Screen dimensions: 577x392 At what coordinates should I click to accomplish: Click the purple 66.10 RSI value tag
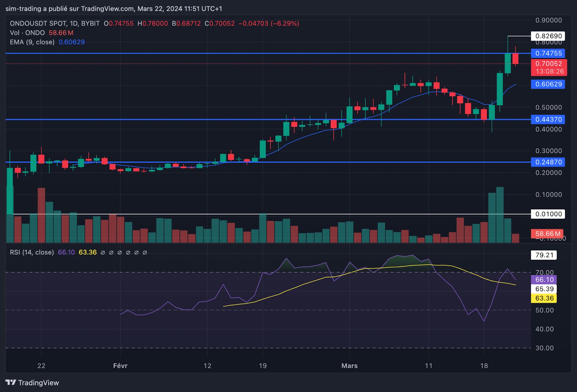(x=544, y=280)
